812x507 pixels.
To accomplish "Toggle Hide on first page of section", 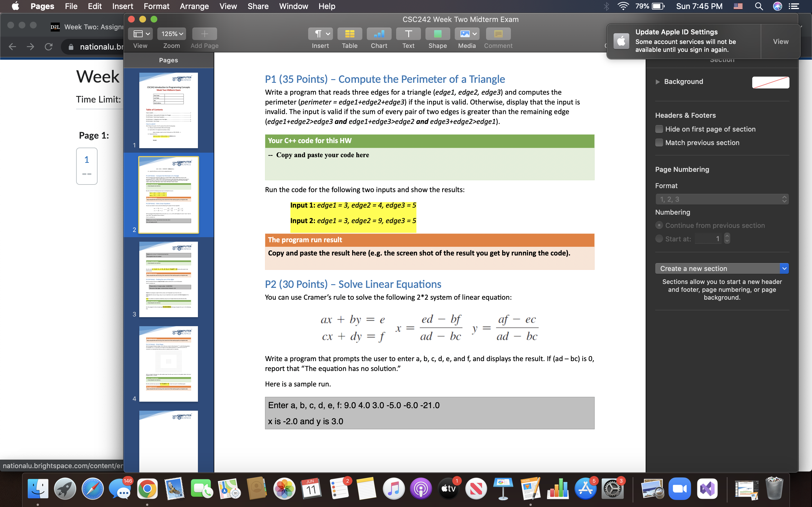I will (x=659, y=128).
